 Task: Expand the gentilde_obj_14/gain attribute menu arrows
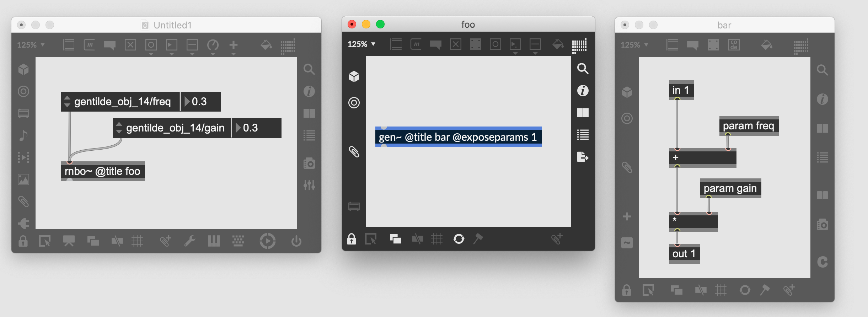tap(119, 128)
